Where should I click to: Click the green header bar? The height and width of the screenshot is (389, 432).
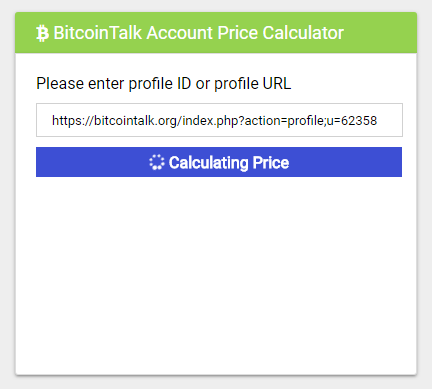point(216,33)
